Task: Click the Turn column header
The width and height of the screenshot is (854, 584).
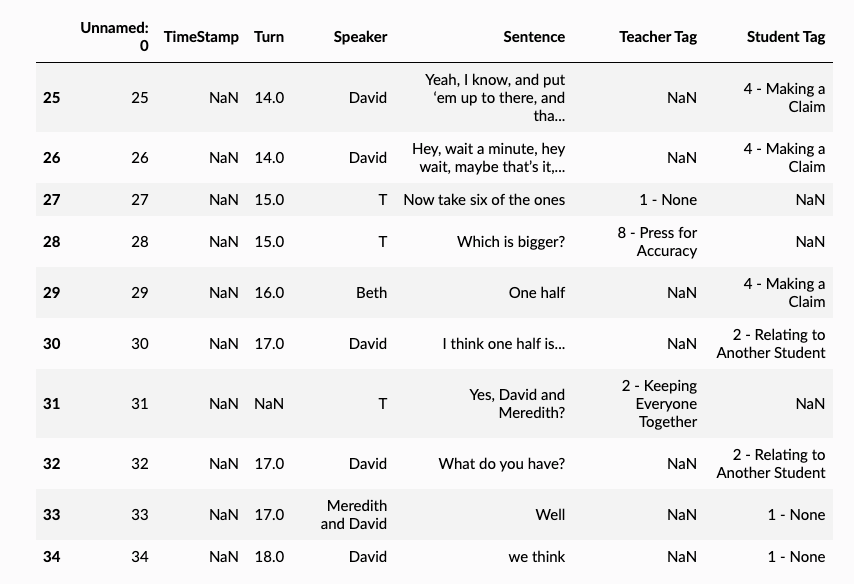Action: coord(269,37)
